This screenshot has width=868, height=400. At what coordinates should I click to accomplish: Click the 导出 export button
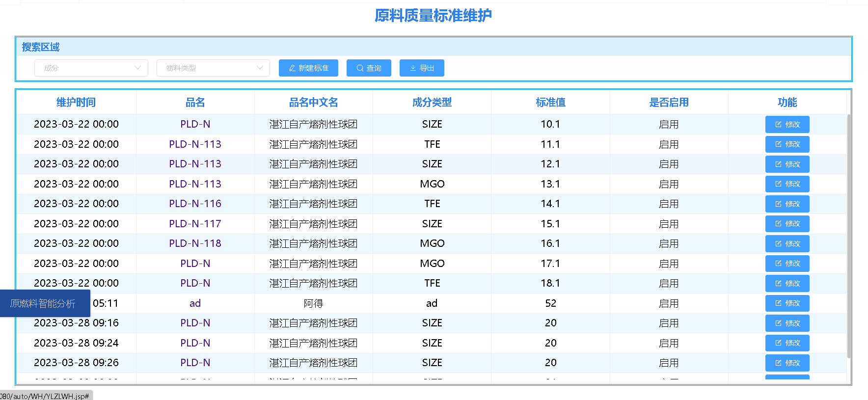[x=422, y=68]
